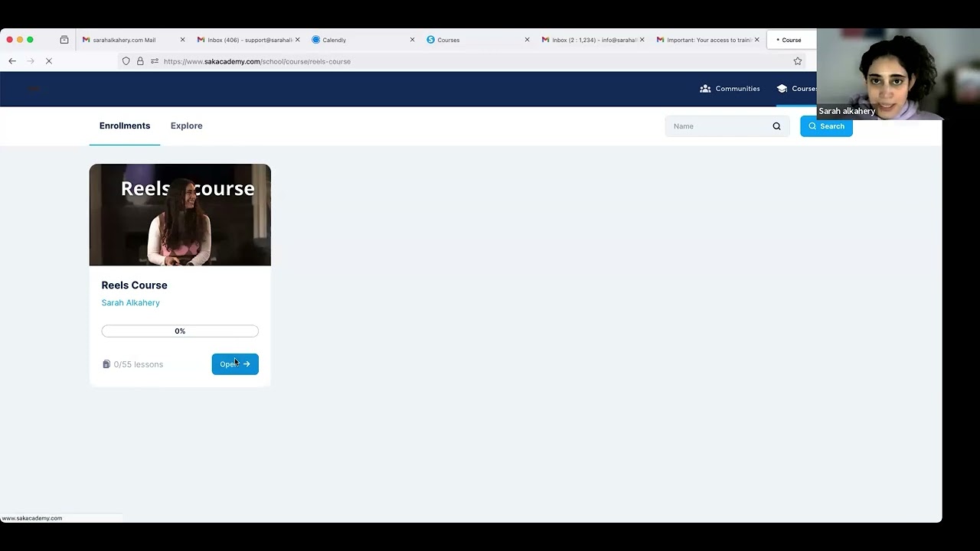Go to Courses in top navigation
The width and height of the screenshot is (980, 551).
(x=796, y=89)
